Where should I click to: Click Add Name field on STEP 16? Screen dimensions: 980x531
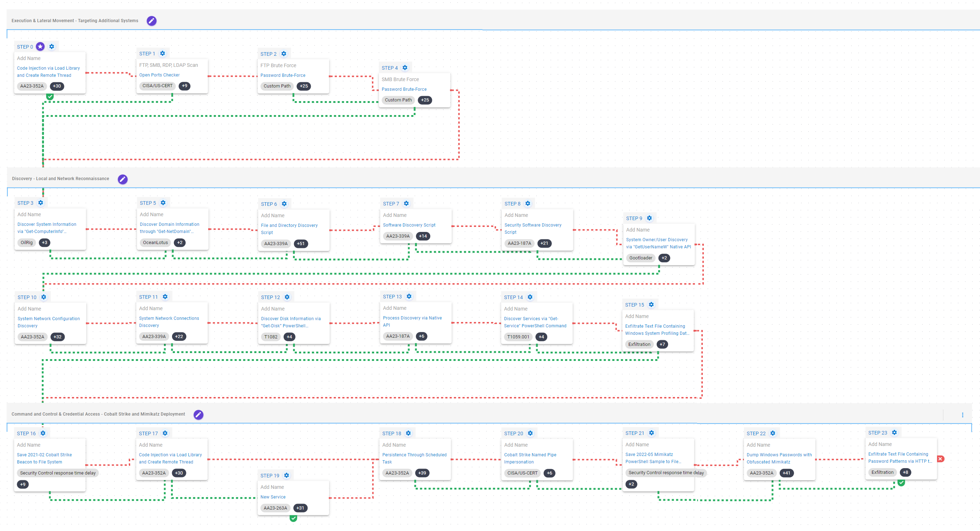click(x=29, y=445)
